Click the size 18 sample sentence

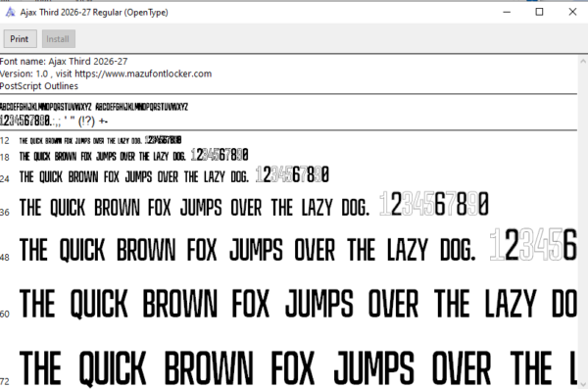coord(134,155)
